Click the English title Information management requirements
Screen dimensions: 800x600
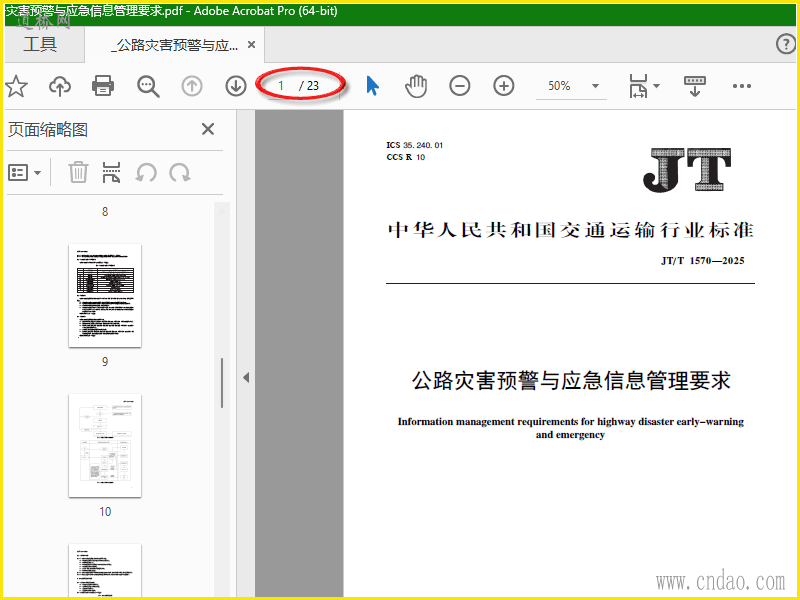pos(570,428)
